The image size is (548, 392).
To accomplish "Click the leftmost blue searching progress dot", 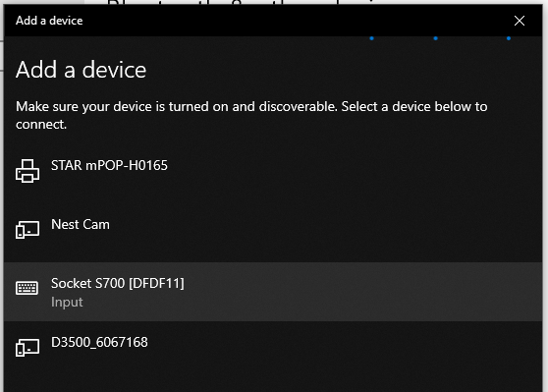I will [371, 38].
